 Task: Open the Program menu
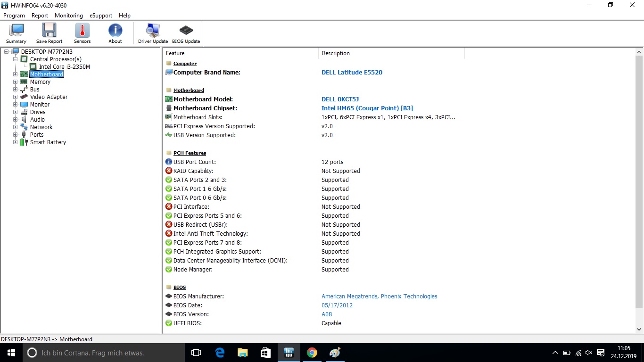tap(14, 16)
